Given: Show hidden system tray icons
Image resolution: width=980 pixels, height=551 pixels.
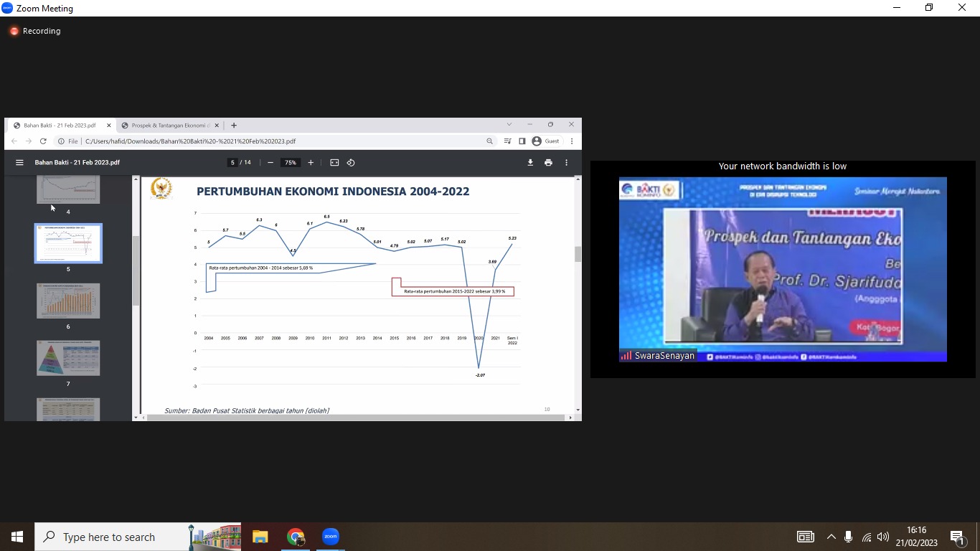Looking at the screenshot, I should click(x=831, y=537).
